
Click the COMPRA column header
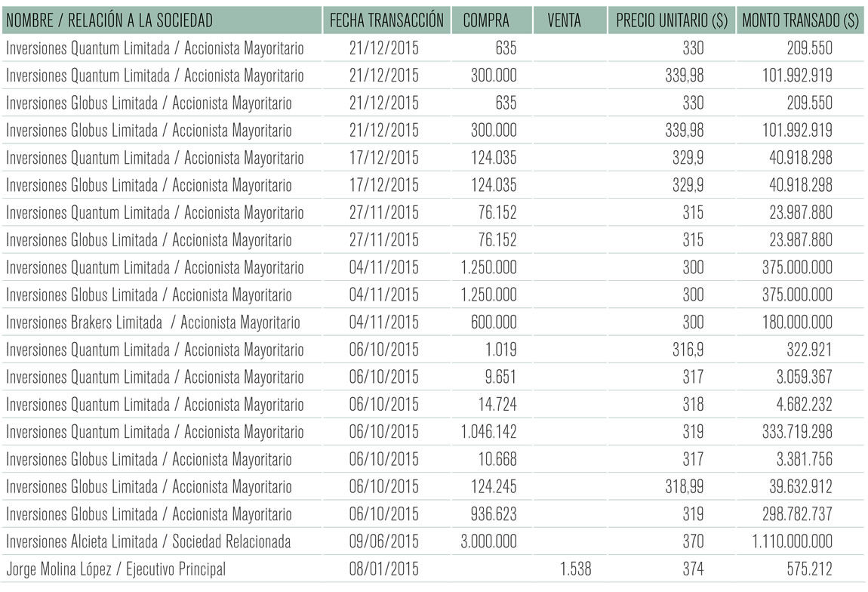pyautogui.click(x=486, y=20)
